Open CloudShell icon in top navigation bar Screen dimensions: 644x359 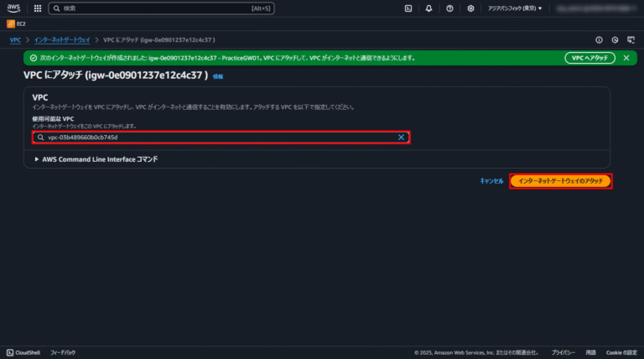408,8
